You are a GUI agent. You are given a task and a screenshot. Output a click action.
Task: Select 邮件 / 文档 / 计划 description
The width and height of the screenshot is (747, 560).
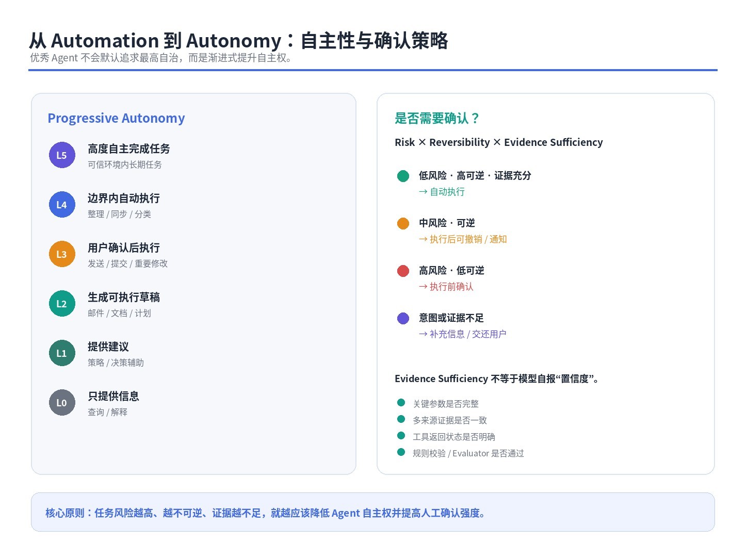[x=119, y=313]
